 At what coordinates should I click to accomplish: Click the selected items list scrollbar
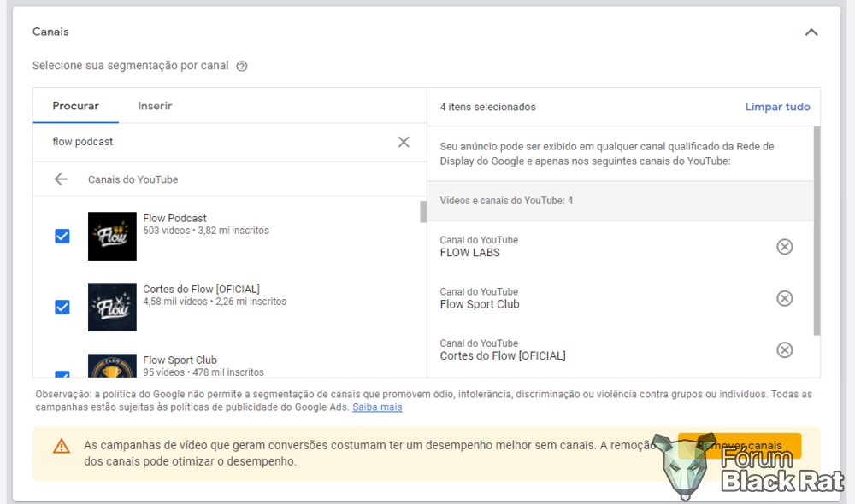pyautogui.click(x=817, y=231)
